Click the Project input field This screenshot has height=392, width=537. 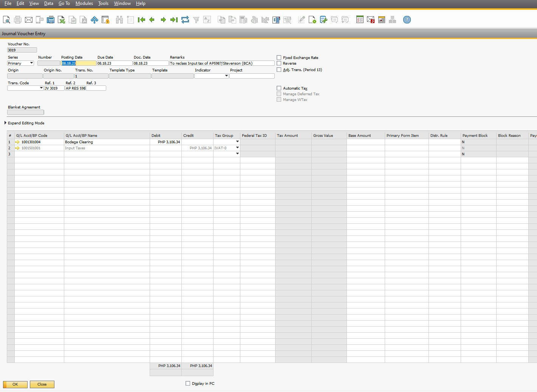pos(252,76)
